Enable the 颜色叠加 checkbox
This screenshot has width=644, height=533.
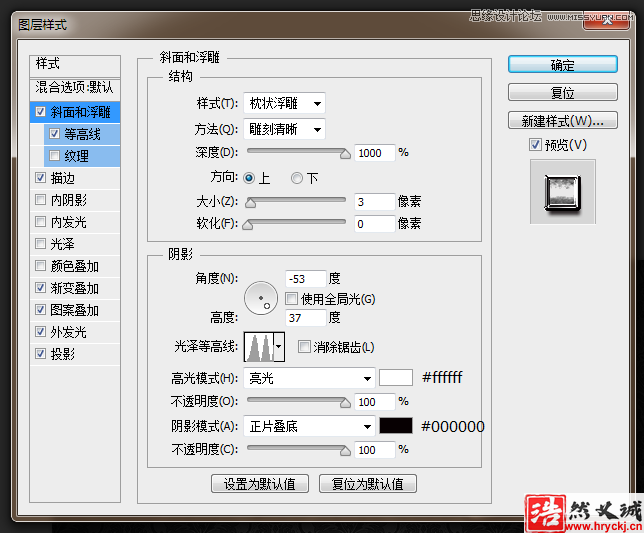tap(40, 266)
